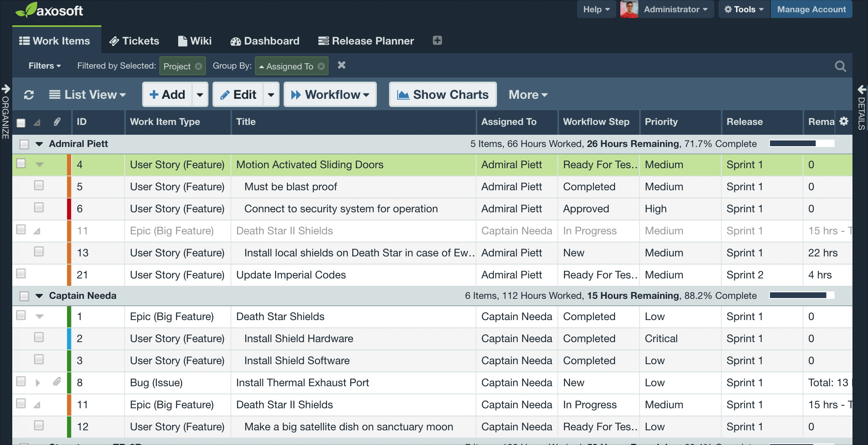
Task: Open the Help menu
Action: click(x=596, y=9)
